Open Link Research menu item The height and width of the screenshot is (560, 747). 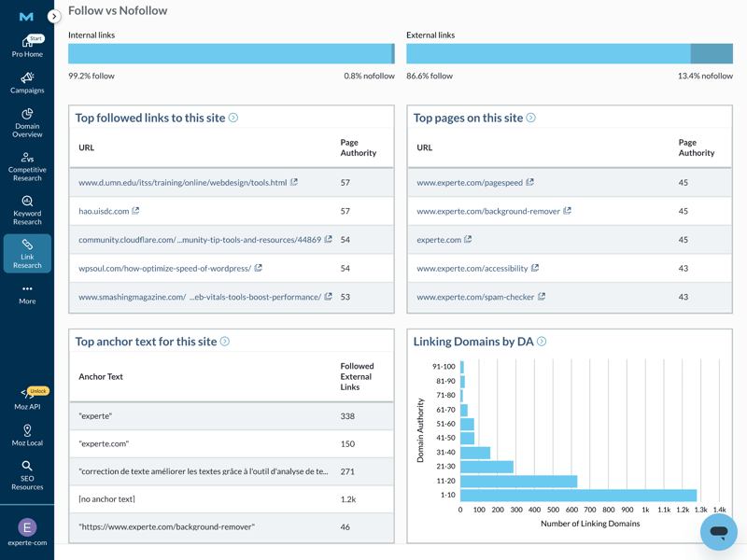pyautogui.click(x=27, y=253)
